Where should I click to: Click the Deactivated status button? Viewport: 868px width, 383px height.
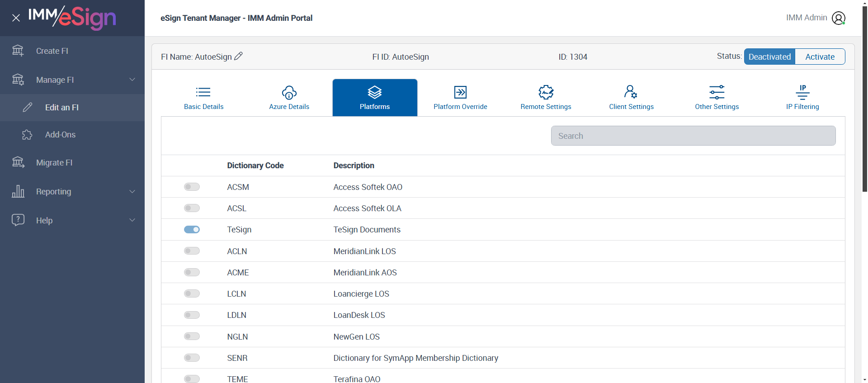point(769,57)
